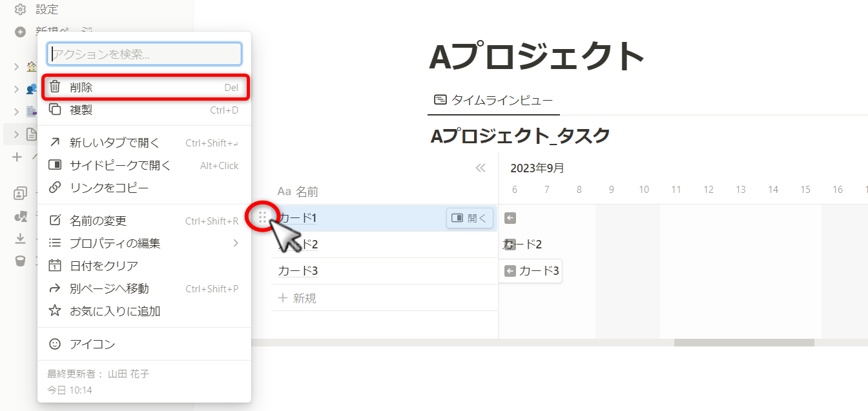This screenshot has width=868, height=411.
Task: Focus the アクションを検索 search field
Action: click(145, 54)
